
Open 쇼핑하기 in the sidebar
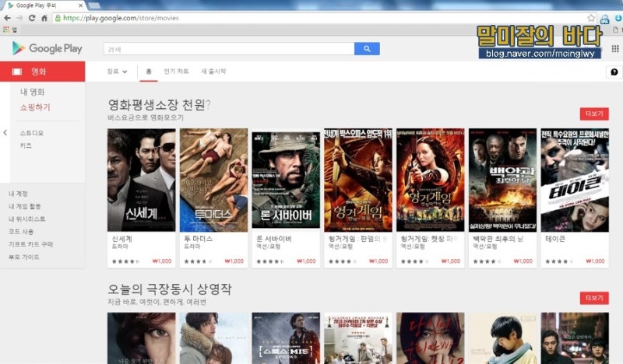(x=35, y=107)
